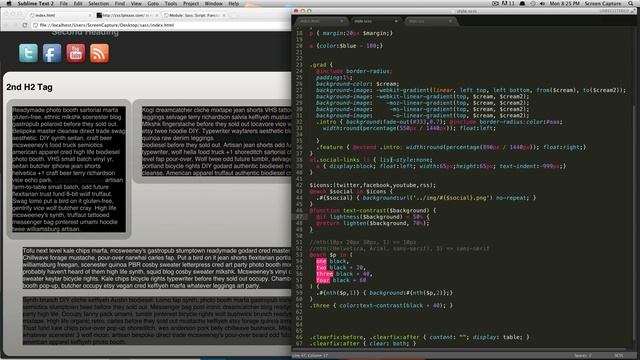Click the notification bell icon in menu bar
This screenshot has width=640, height=360.
(522, 3)
